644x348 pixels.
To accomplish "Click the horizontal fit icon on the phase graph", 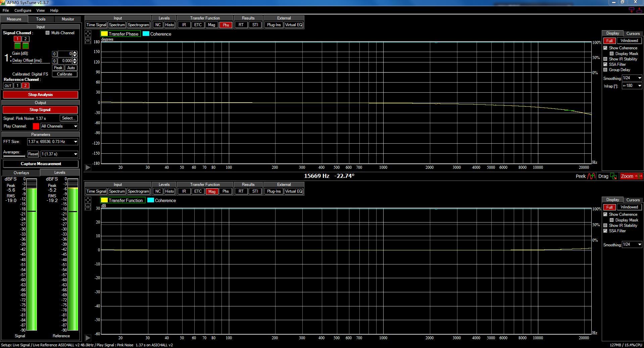I will [x=88, y=41].
